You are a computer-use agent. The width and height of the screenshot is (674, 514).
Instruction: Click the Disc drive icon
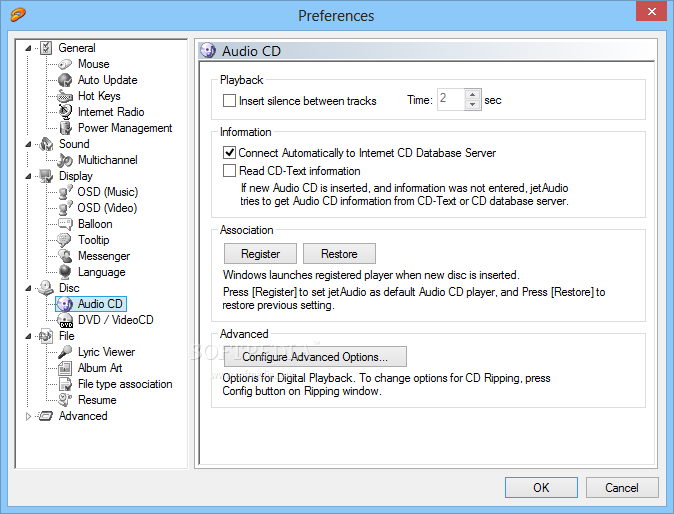(46, 288)
